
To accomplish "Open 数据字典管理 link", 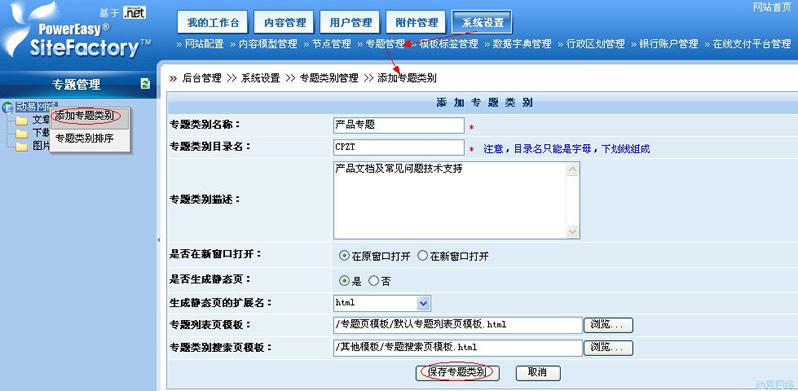I will [522, 44].
